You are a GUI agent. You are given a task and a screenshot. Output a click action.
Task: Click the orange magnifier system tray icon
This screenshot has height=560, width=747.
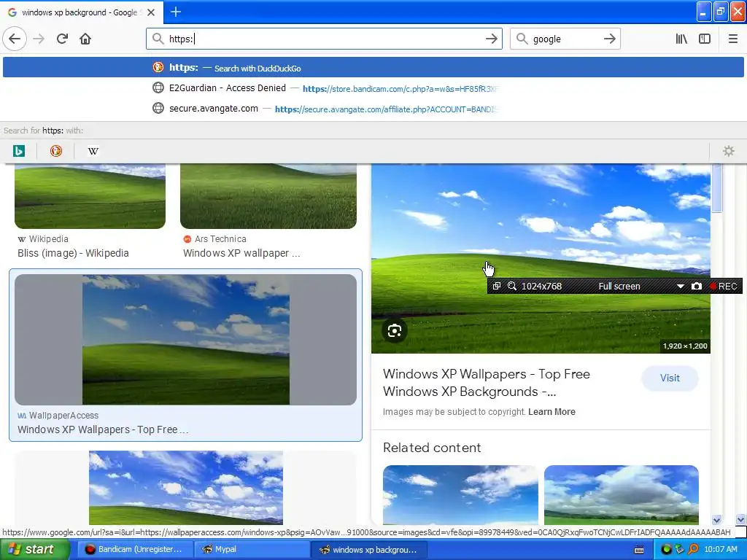(x=693, y=550)
